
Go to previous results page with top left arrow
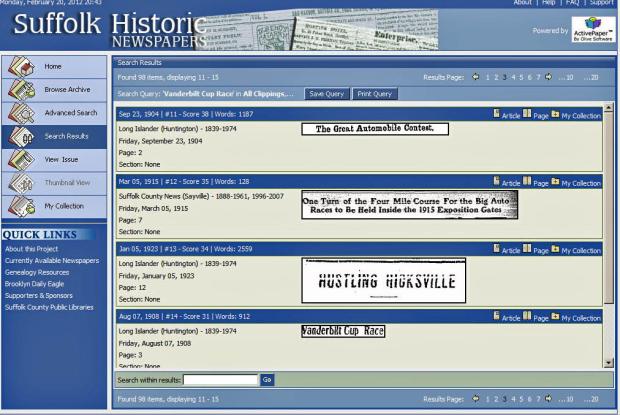[x=476, y=77]
